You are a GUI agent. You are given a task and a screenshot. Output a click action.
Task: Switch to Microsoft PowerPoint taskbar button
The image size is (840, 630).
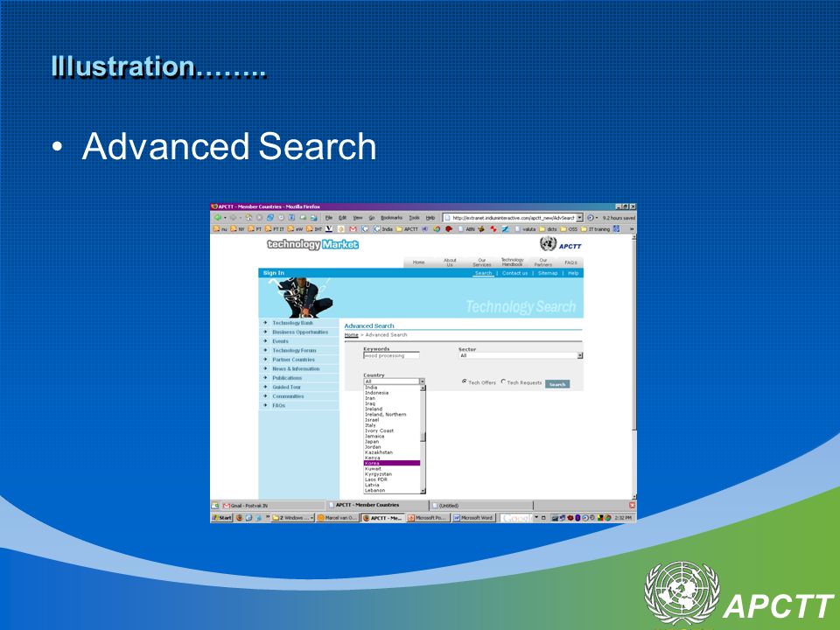click(x=428, y=517)
